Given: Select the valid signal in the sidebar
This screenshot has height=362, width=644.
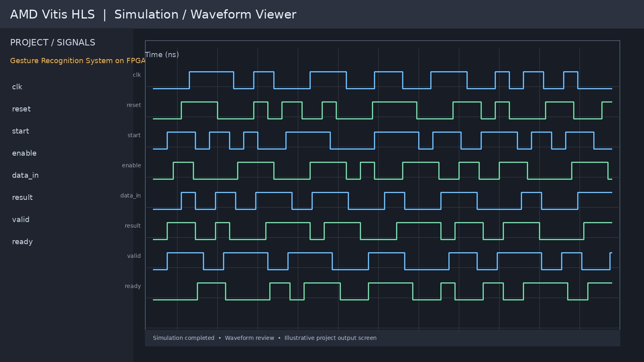Looking at the screenshot, I should (x=21, y=220).
